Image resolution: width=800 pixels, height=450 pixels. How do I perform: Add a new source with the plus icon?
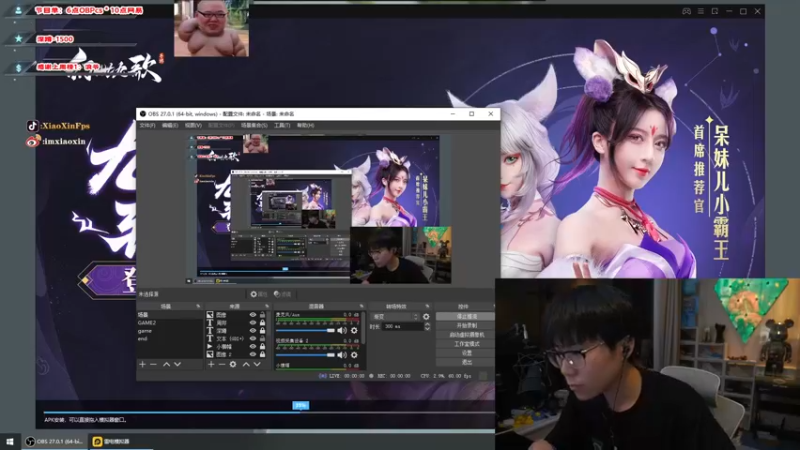(x=211, y=364)
